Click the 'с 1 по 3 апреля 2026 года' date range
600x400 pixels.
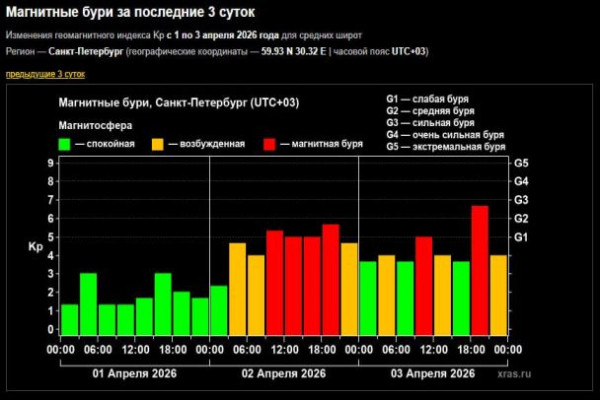[223, 35]
